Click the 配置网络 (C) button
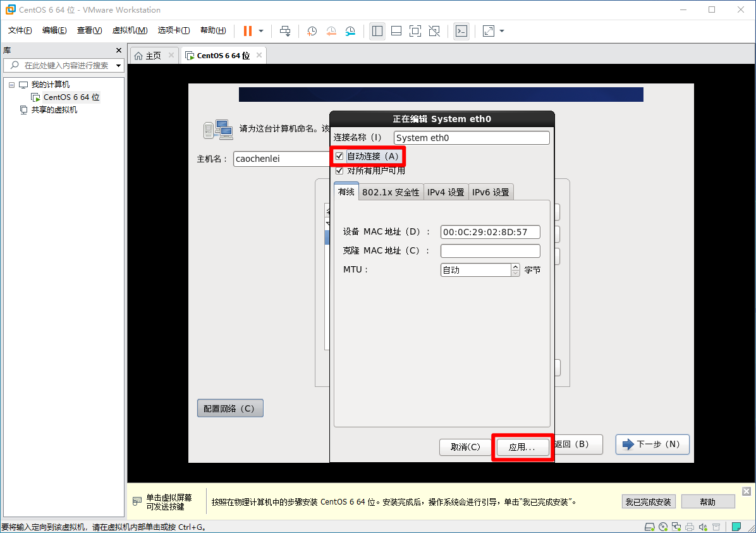 coord(230,408)
